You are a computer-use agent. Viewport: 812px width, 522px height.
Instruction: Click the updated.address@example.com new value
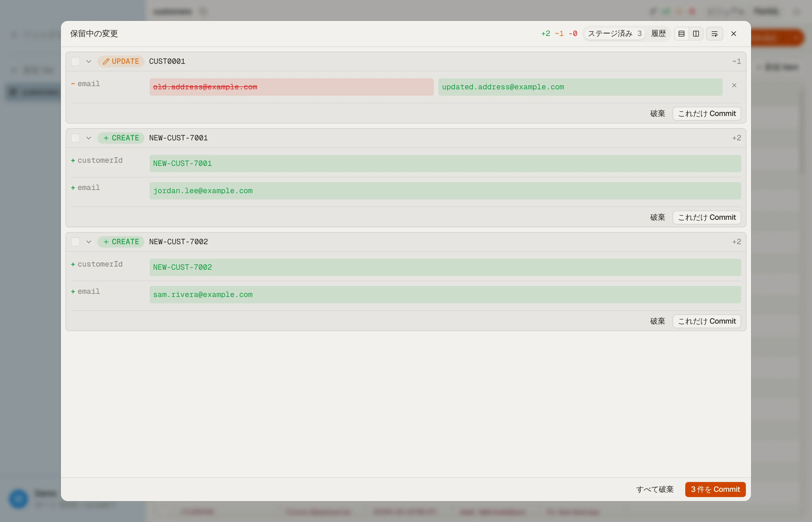pyautogui.click(x=580, y=87)
